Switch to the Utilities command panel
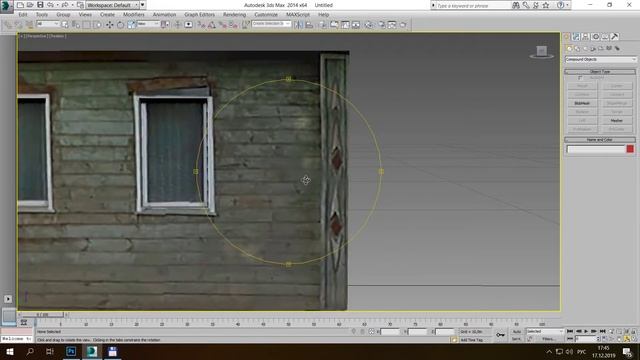The height and width of the screenshot is (360, 640). (x=615, y=37)
